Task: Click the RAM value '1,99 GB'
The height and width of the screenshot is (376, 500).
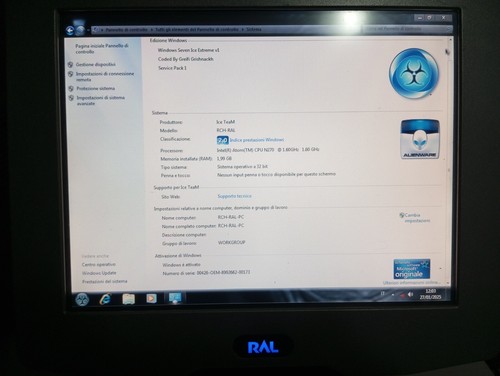Action: 224,158
